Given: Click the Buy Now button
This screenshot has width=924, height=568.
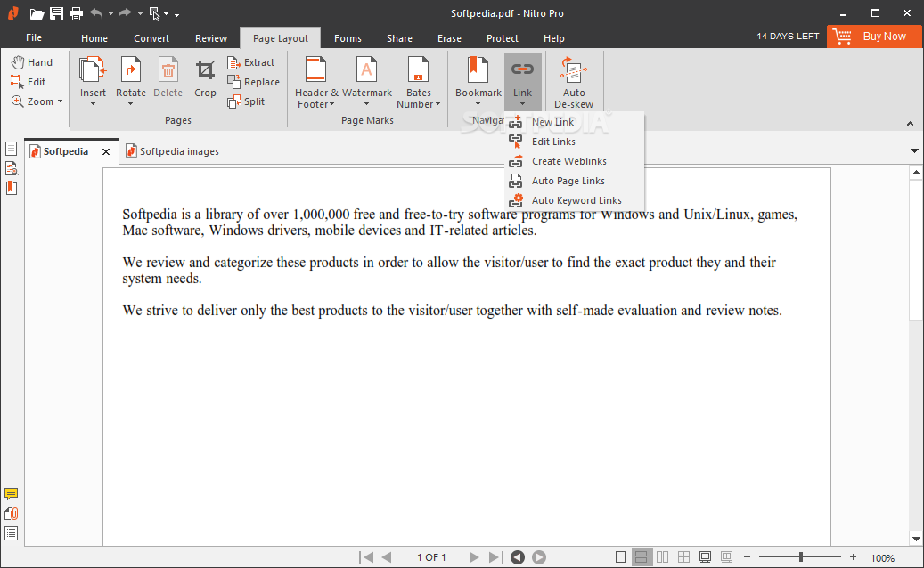Looking at the screenshot, I should 873,37.
